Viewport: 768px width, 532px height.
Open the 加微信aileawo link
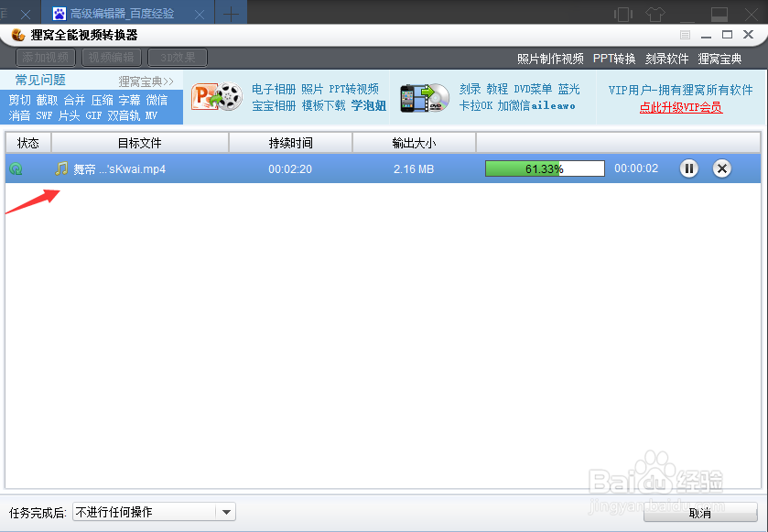click(536, 105)
